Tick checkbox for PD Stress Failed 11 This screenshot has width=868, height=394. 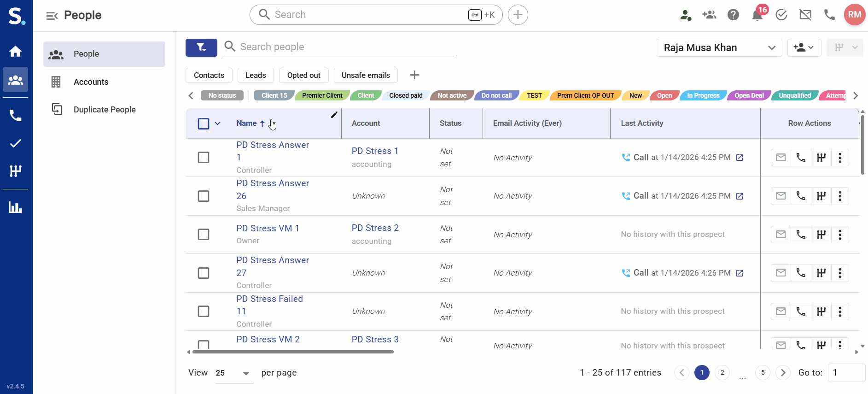(x=204, y=312)
